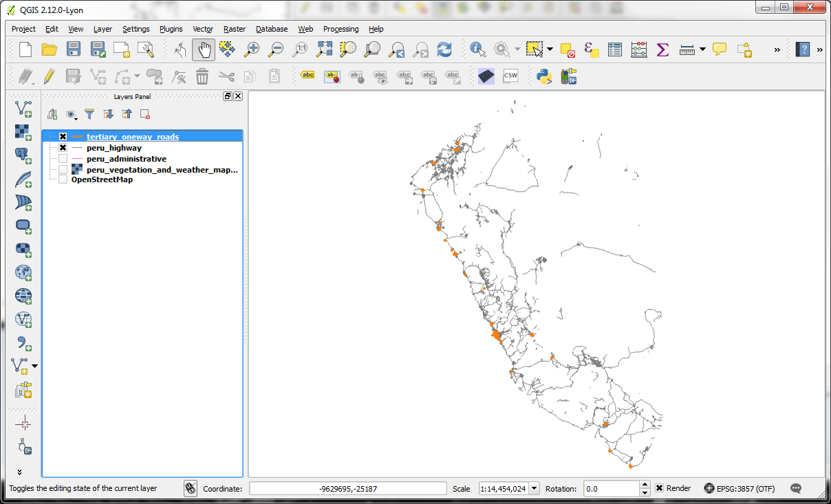The image size is (831, 504).
Task: Toggle the Render checkbox in status bar
Action: click(659, 488)
